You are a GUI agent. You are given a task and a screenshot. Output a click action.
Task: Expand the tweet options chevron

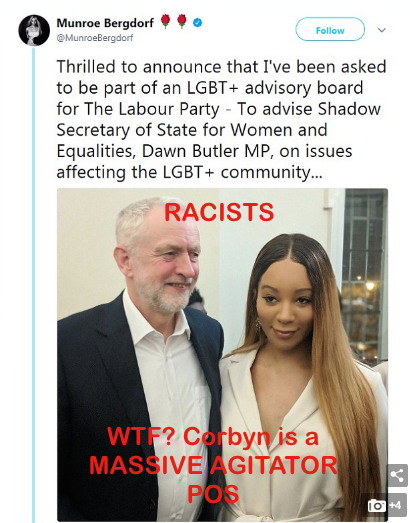[x=382, y=30]
